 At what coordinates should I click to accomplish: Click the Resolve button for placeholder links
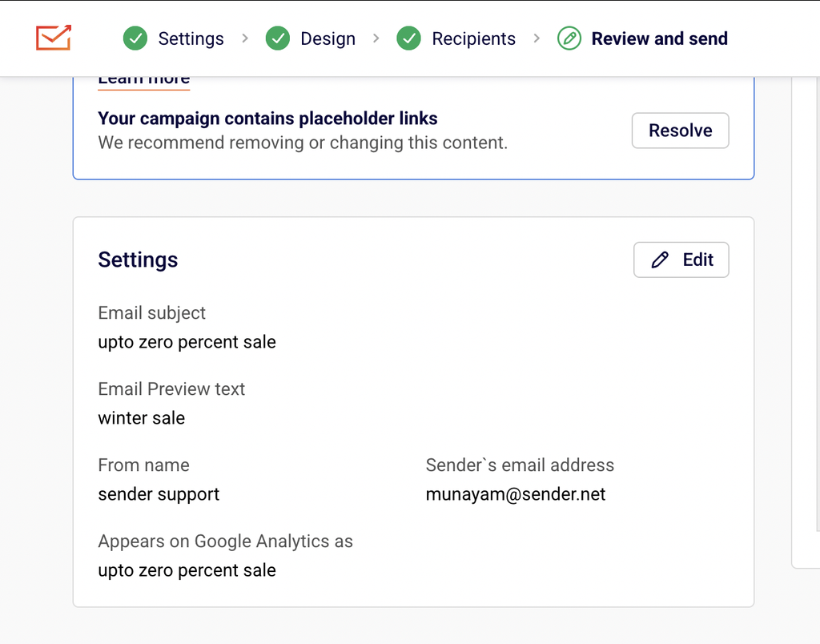click(x=681, y=131)
